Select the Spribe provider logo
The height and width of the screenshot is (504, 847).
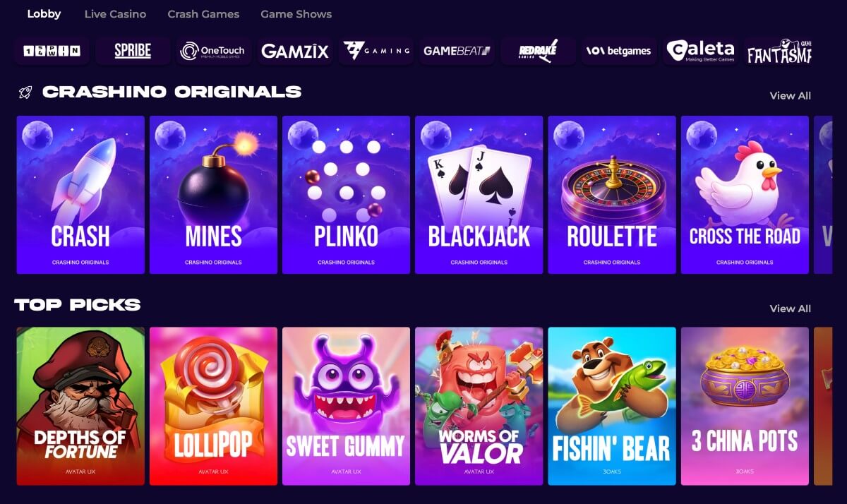tap(133, 51)
